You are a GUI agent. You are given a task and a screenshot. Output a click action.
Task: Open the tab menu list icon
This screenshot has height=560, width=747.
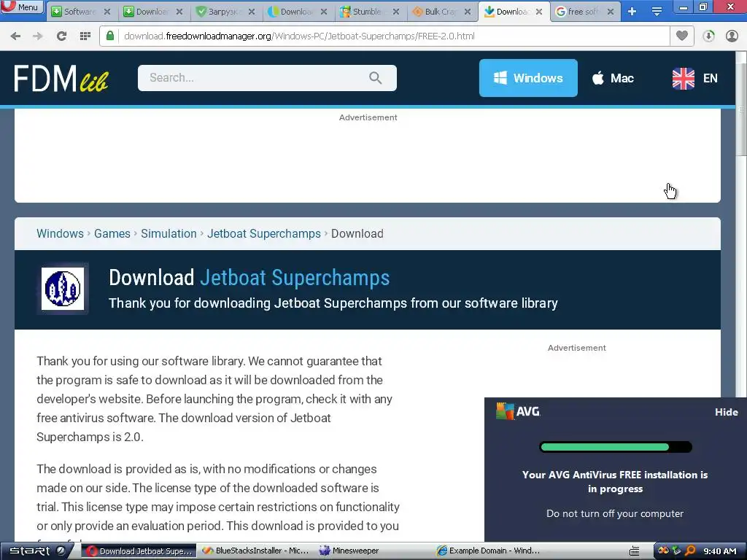click(x=657, y=12)
